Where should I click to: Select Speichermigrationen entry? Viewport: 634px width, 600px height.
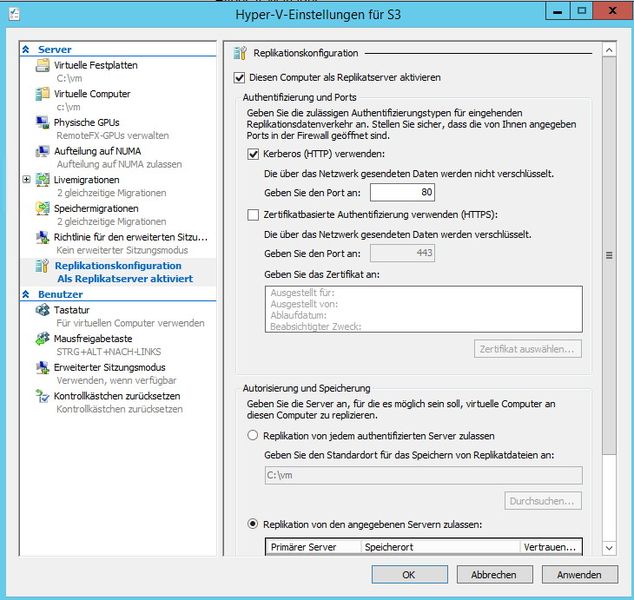[96, 209]
